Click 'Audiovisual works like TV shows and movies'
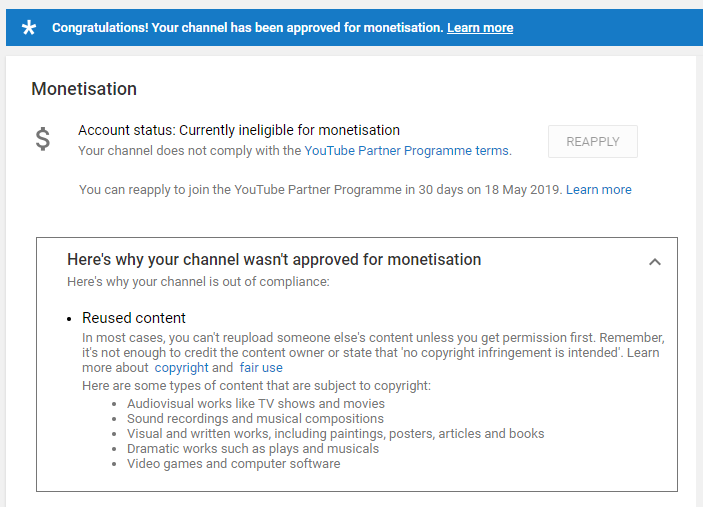The height and width of the screenshot is (507, 703). pos(256,403)
